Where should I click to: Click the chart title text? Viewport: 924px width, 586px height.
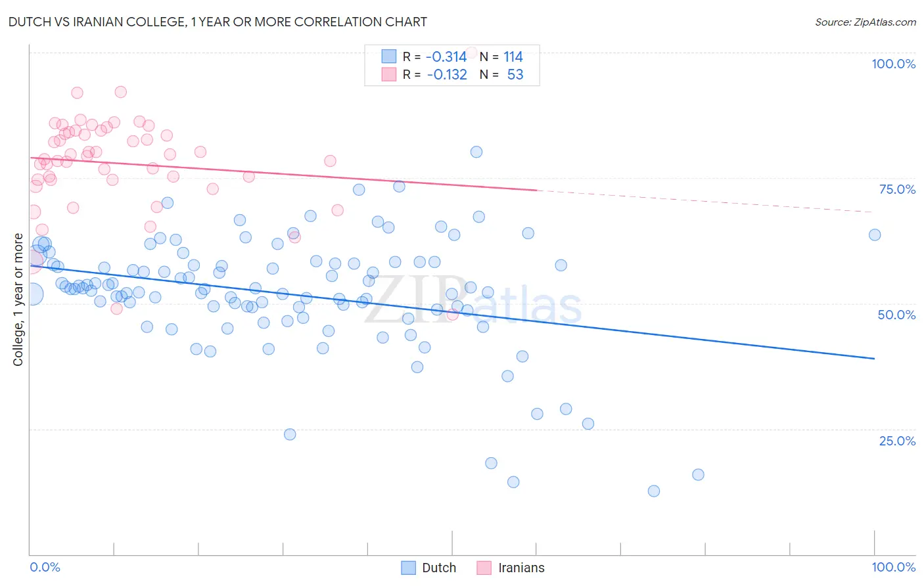218,22
